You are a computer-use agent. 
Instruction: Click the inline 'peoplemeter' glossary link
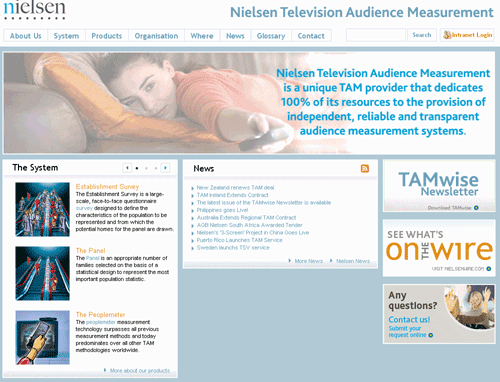tap(101, 322)
